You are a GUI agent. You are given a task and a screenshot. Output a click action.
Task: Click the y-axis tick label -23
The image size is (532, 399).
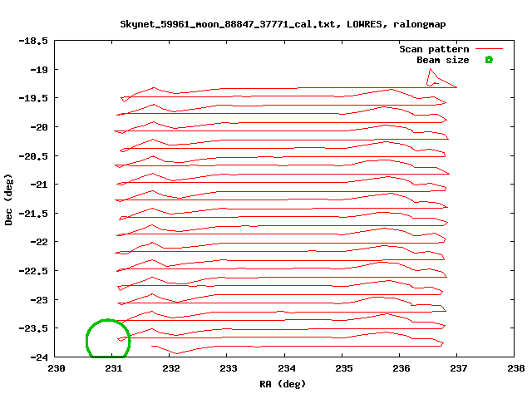(39, 299)
